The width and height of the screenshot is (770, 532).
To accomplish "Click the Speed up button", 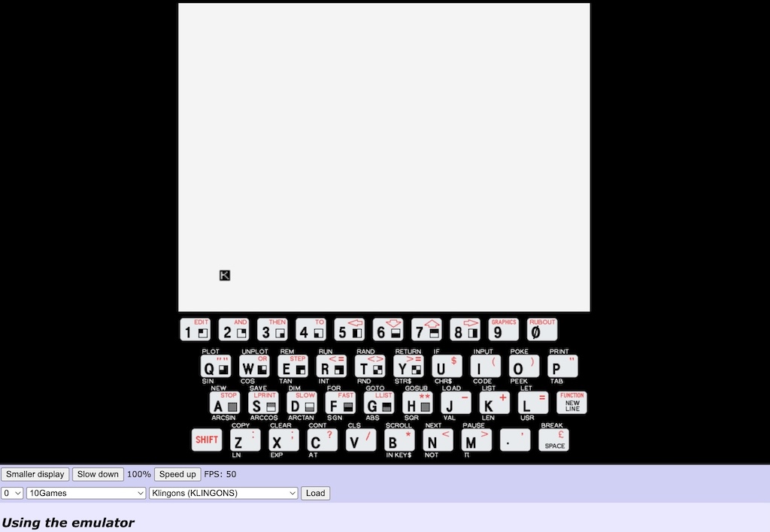I will tap(177, 474).
